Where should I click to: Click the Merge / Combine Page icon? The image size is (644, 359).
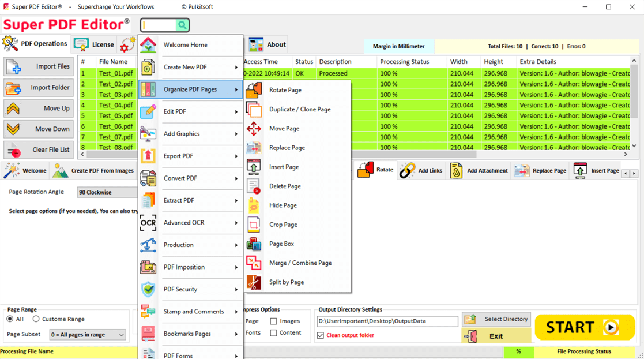(x=254, y=263)
